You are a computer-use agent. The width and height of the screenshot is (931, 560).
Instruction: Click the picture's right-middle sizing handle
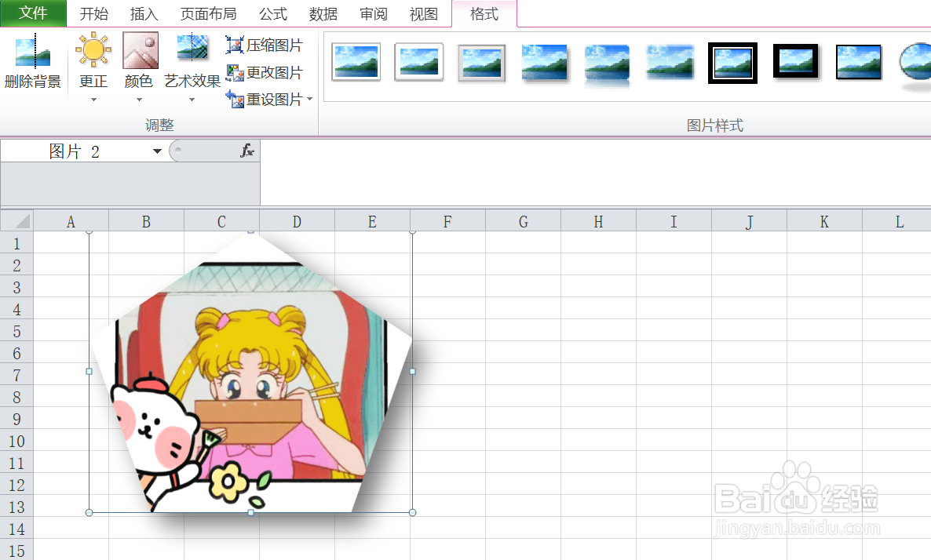413,371
